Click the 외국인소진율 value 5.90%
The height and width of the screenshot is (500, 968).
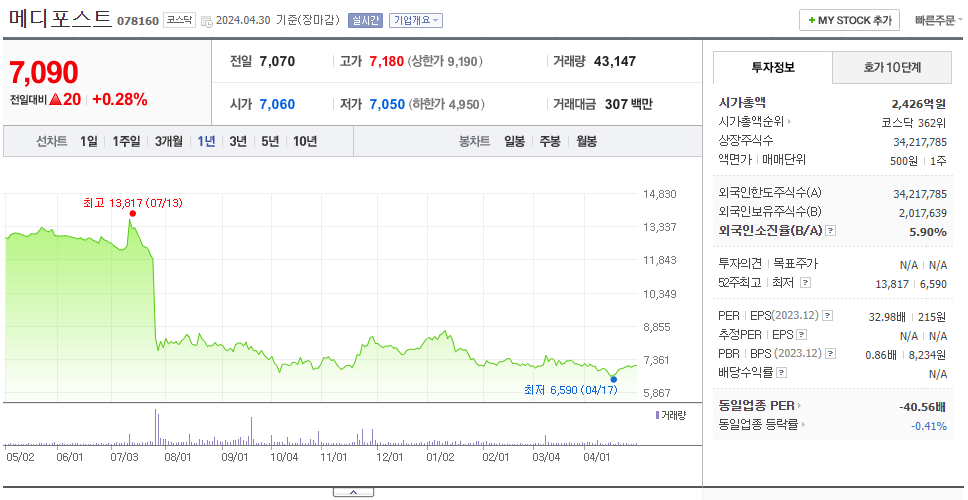pyautogui.click(x=930, y=231)
